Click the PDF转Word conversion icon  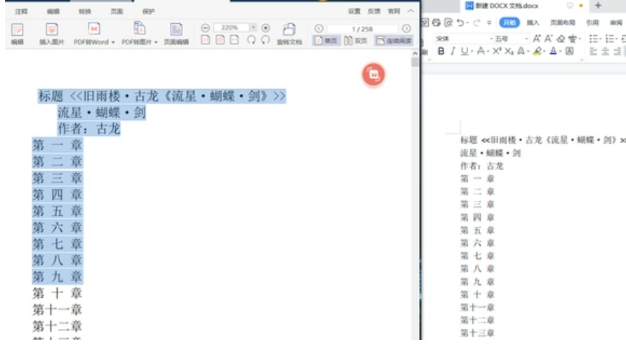[x=93, y=29]
